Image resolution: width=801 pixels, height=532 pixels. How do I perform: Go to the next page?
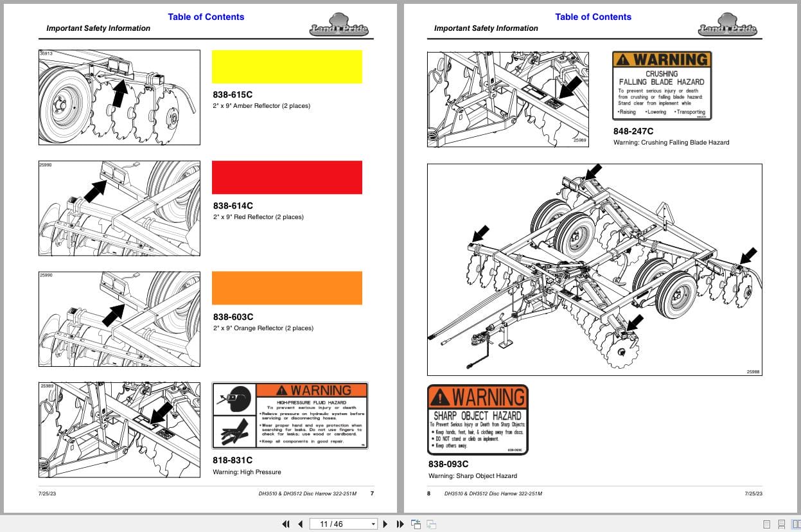click(x=385, y=524)
